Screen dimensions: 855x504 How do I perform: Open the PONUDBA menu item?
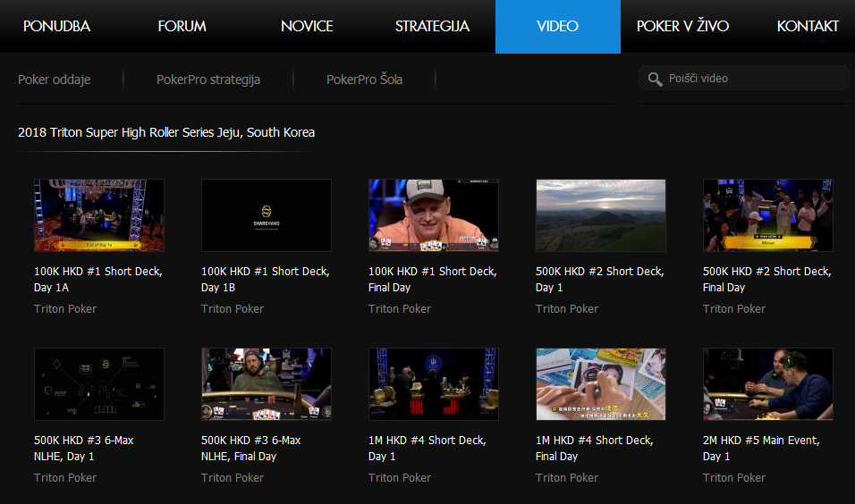pos(56,26)
